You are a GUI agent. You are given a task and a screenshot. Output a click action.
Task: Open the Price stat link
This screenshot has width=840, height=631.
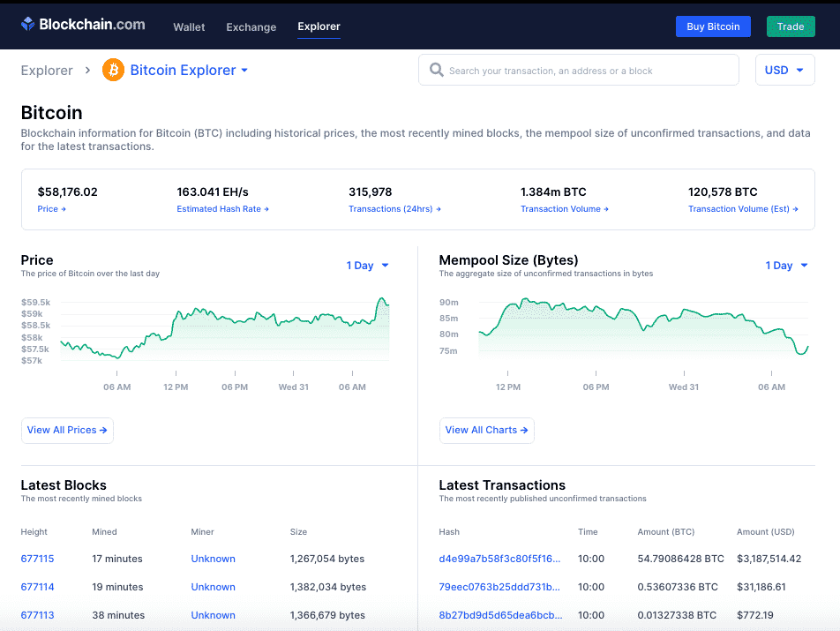(x=51, y=209)
